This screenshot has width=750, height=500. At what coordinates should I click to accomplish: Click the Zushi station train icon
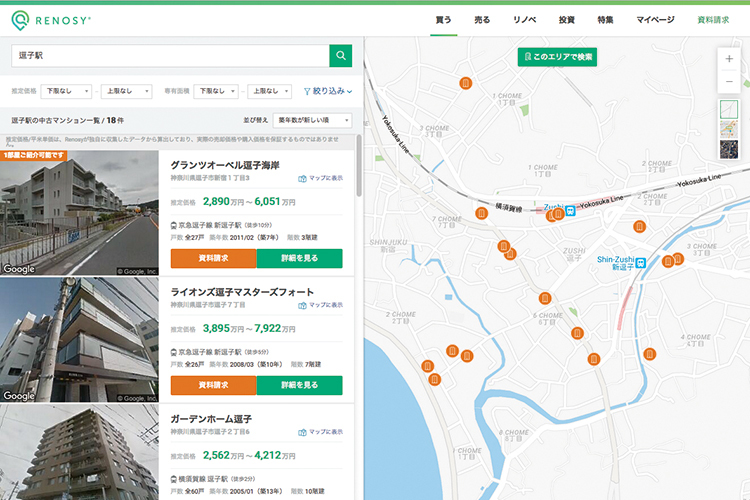[x=570, y=210]
